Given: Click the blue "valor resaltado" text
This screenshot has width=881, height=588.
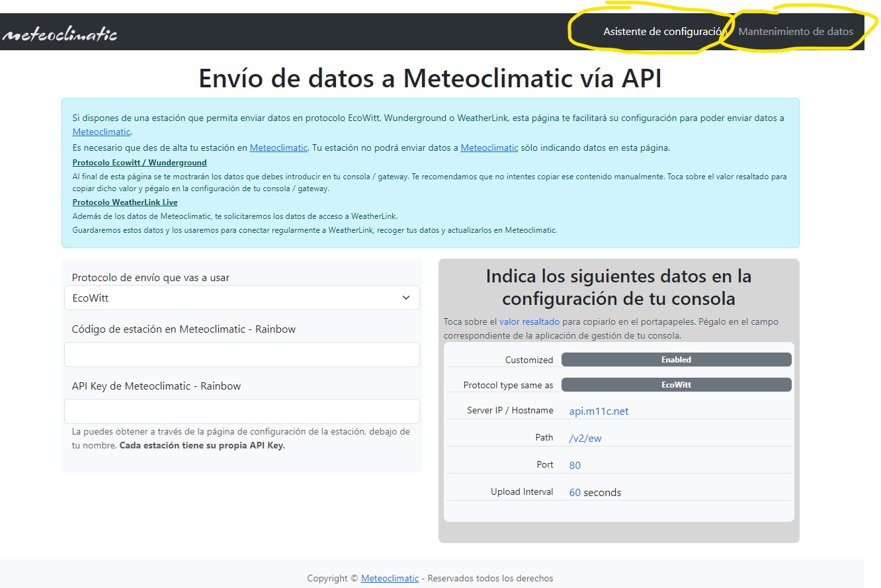Looking at the screenshot, I should [x=529, y=321].
